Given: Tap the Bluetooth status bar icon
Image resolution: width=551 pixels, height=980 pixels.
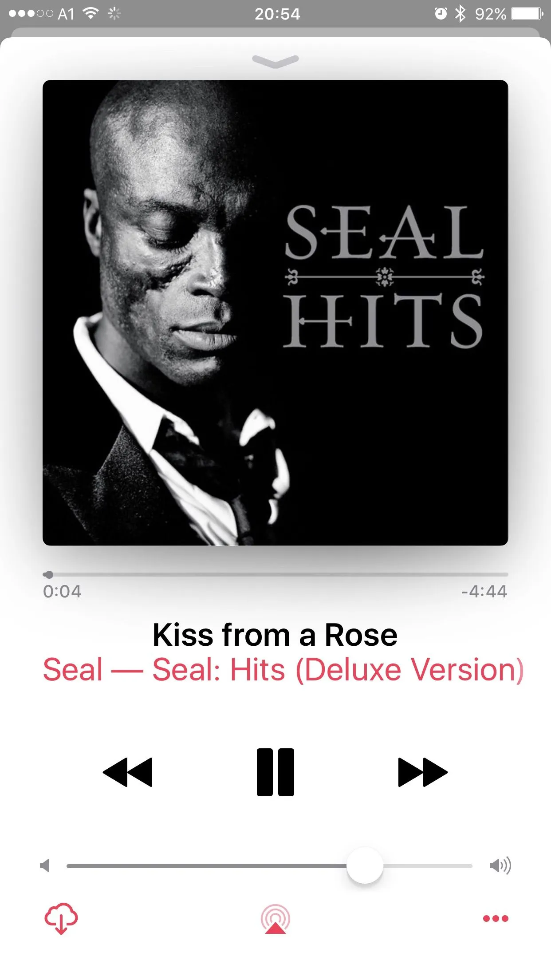Looking at the screenshot, I should click(x=460, y=14).
